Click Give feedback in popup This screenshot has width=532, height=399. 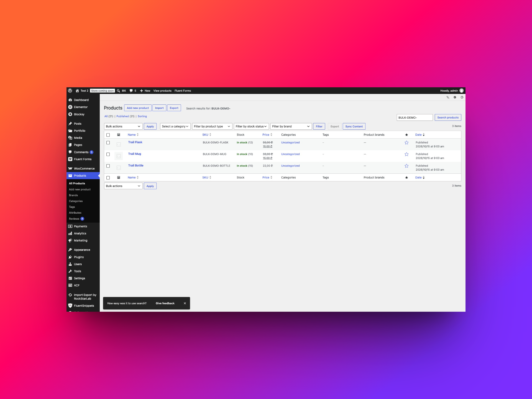click(x=165, y=303)
